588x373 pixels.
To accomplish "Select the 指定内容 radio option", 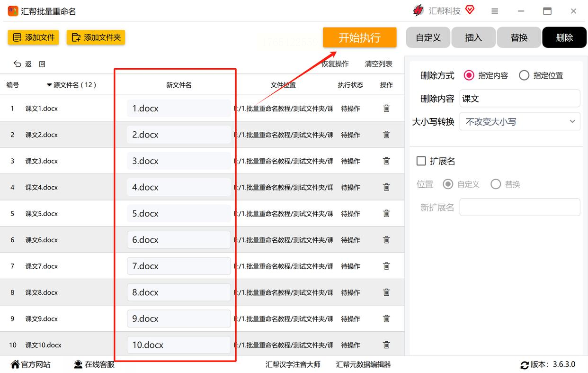I will 469,75.
